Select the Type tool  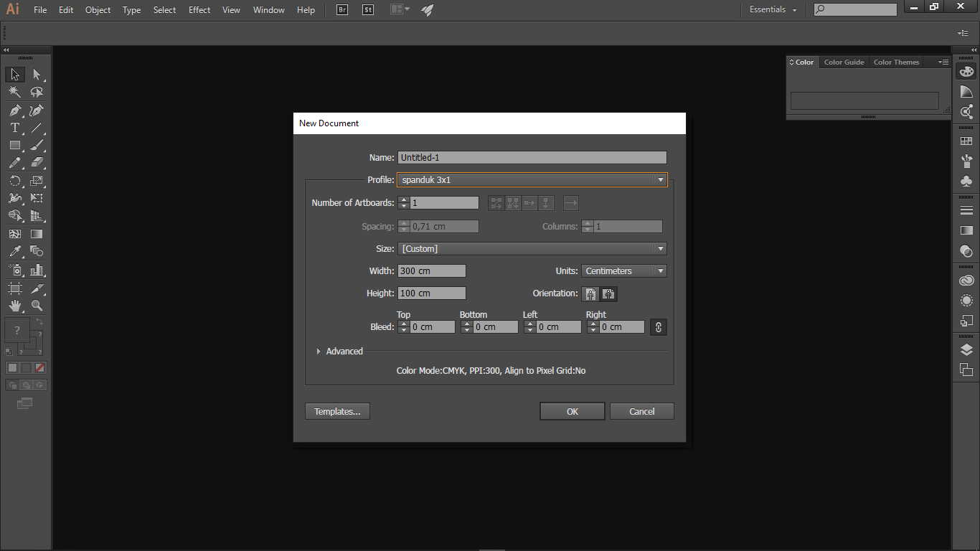14,128
